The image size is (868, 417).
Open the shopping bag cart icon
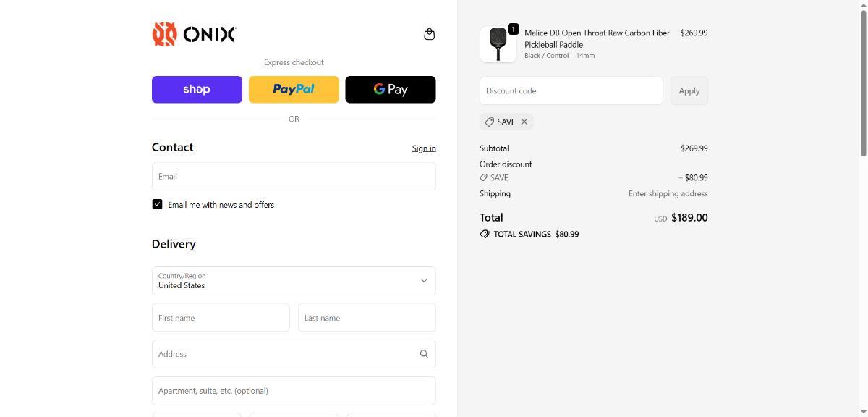click(429, 34)
